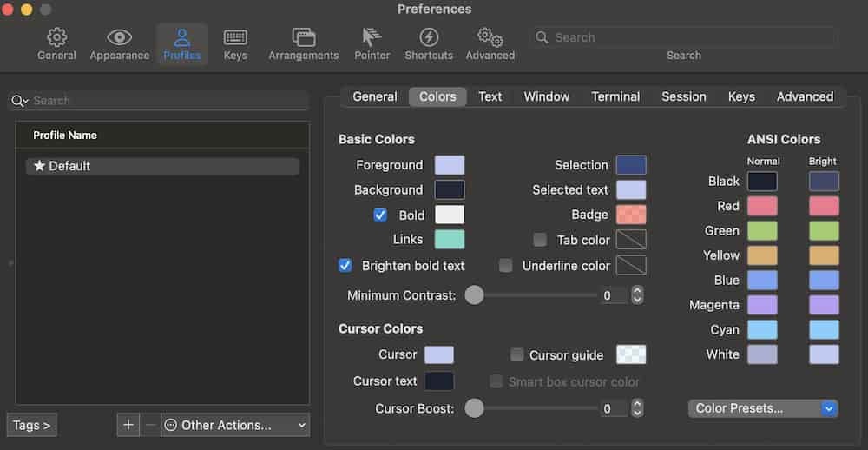The image size is (868, 450).
Task: Open the Bold color swatch
Action: [x=449, y=215]
